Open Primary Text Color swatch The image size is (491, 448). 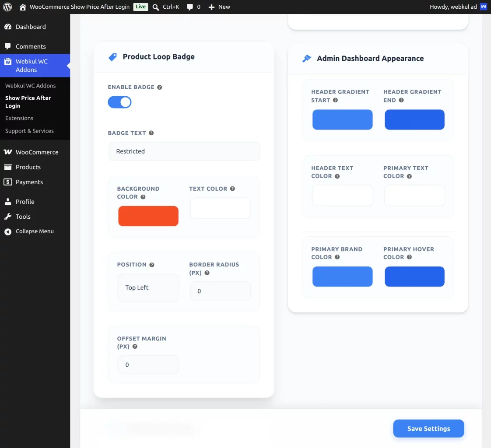click(414, 196)
